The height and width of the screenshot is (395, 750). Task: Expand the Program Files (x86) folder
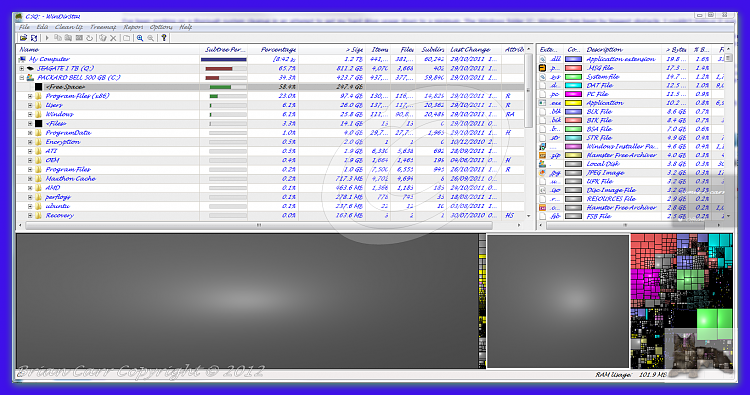(30, 96)
